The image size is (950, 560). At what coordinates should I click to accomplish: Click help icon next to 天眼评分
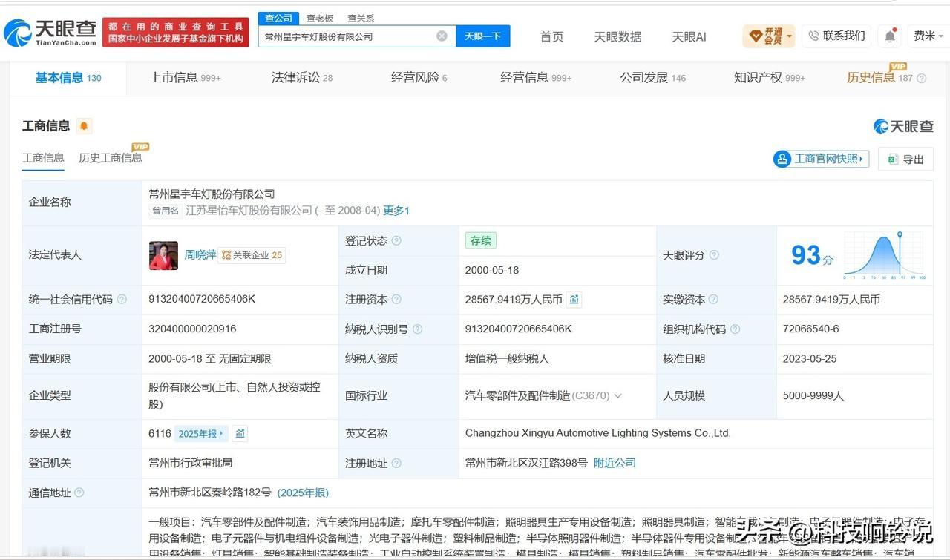[x=714, y=255]
